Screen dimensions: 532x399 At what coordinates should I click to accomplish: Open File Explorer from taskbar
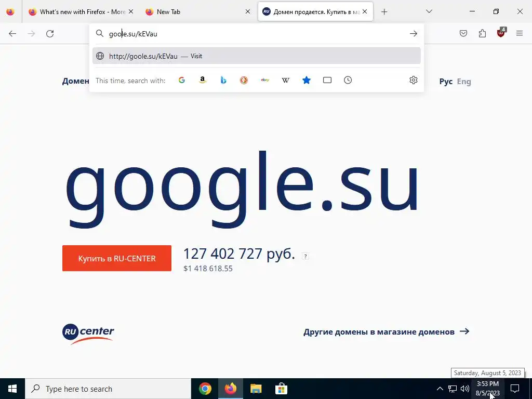(x=256, y=389)
